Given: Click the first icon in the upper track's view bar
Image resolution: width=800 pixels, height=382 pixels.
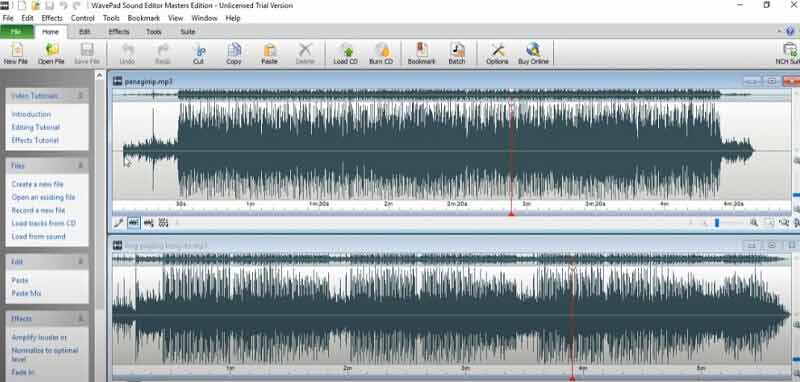Looking at the screenshot, I should [118, 222].
